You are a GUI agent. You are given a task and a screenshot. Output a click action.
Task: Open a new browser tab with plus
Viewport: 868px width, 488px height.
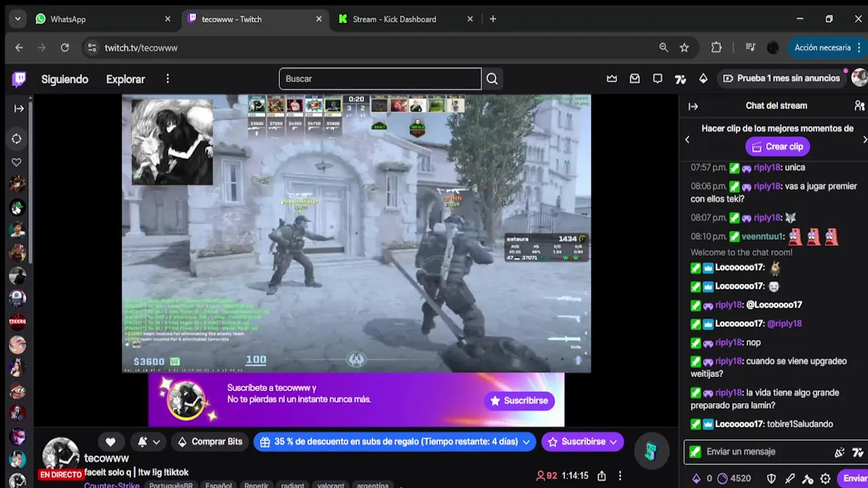point(493,19)
